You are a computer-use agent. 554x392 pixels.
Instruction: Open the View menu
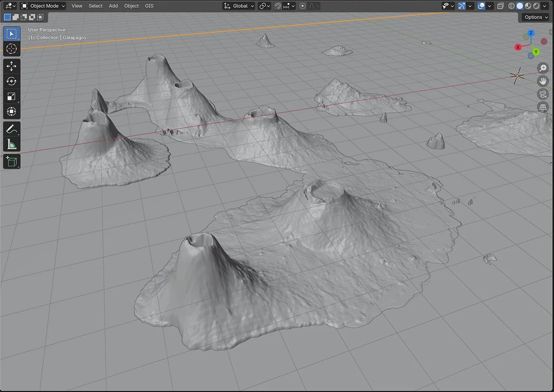(77, 6)
